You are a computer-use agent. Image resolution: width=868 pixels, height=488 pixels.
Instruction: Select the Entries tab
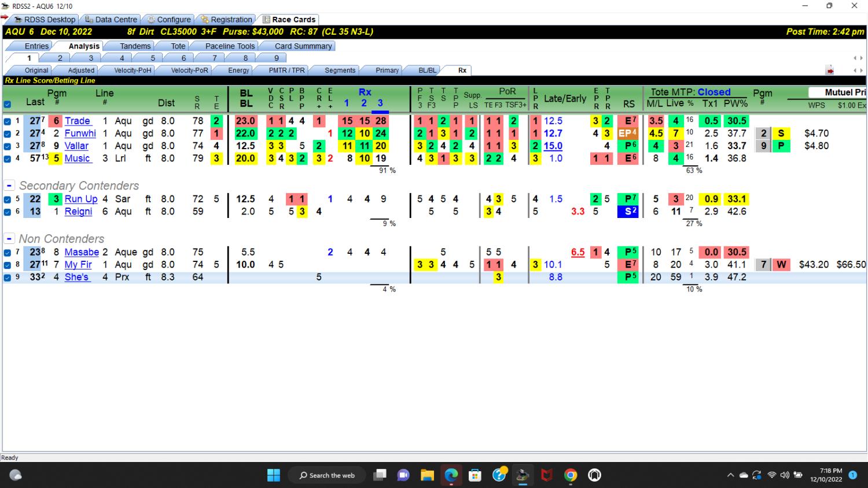pos(36,46)
